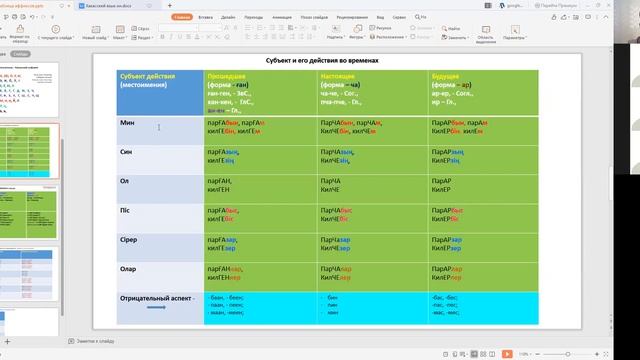This screenshot has height=360, width=640.
Task: Click the font color icon
Action: click(x=198, y=37)
